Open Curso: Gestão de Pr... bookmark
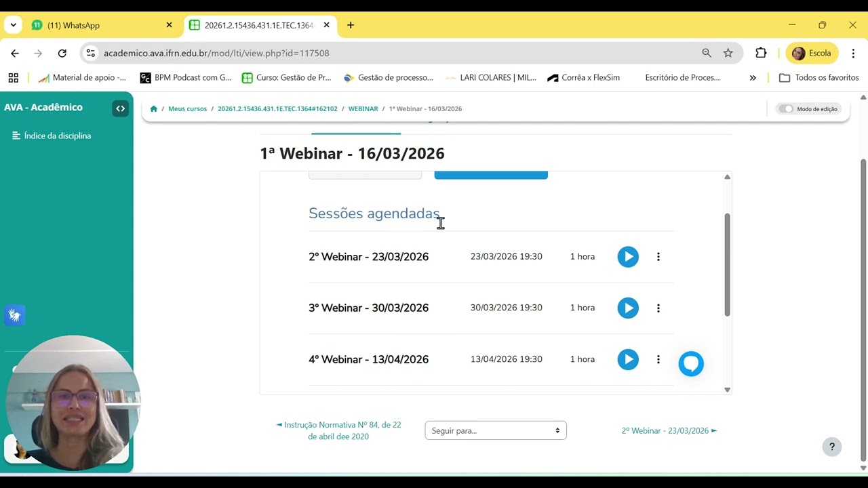868x488 pixels. tap(287, 77)
